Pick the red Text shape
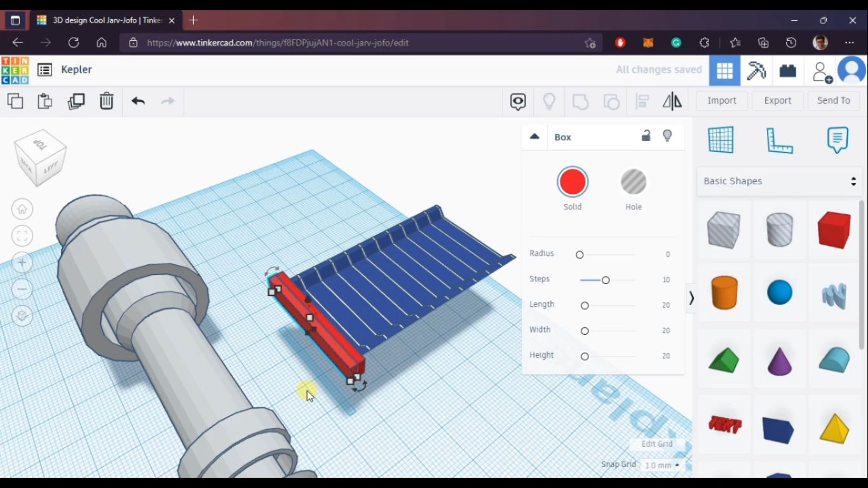 [724, 424]
